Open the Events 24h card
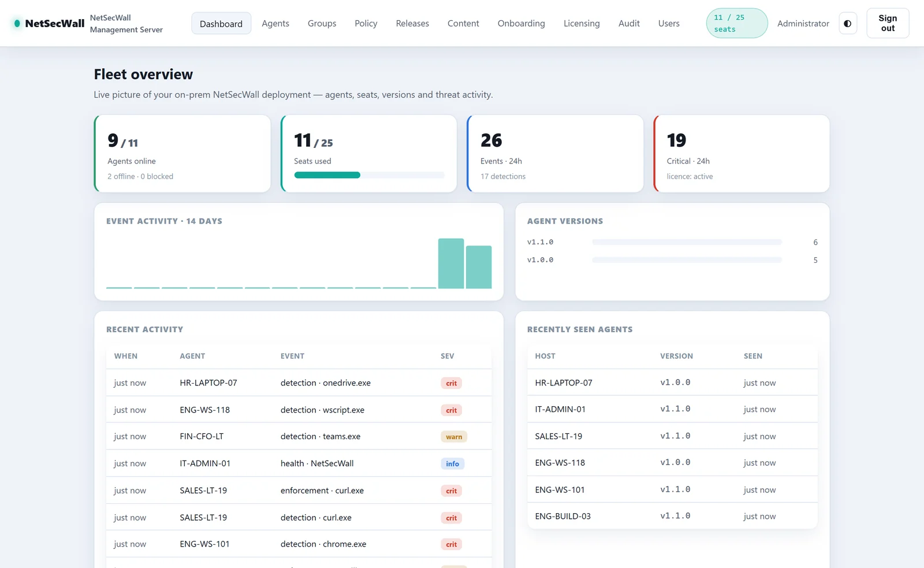The width and height of the screenshot is (924, 568). coord(555,154)
